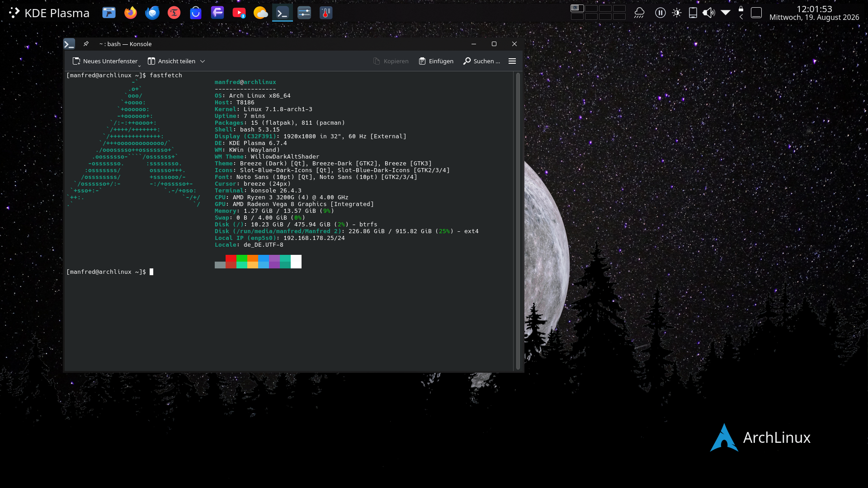Pause media playback from the system tray
The image size is (868, 488).
pos(660,13)
